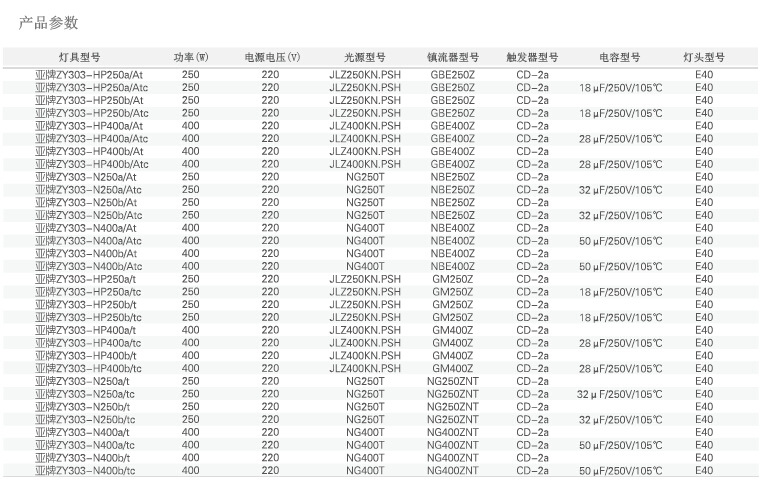Click ballast GM250Z in HP250a/t row
This screenshot has width=763, height=490.
click(453, 279)
